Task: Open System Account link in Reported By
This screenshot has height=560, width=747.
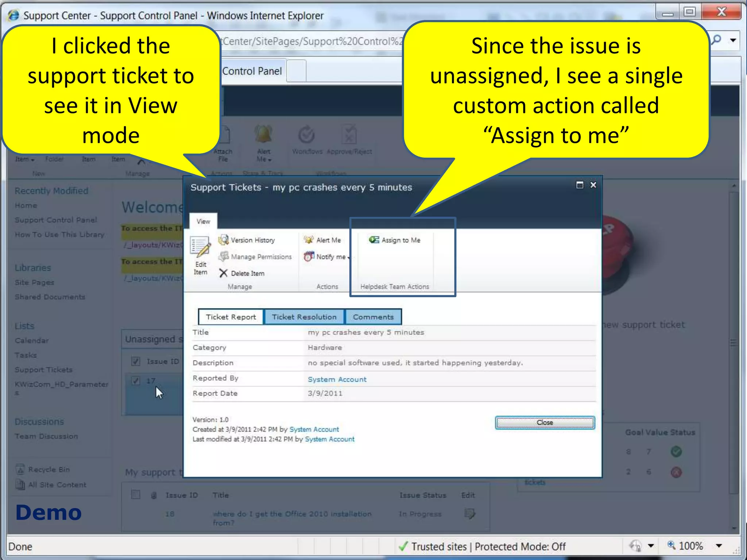Action: pos(337,379)
